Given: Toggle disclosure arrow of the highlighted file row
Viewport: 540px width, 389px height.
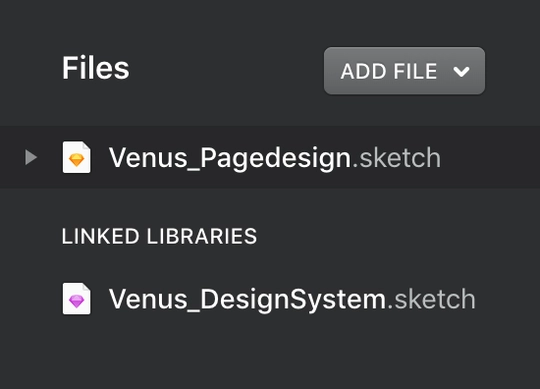Looking at the screenshot, I should [x=31, y=157].
